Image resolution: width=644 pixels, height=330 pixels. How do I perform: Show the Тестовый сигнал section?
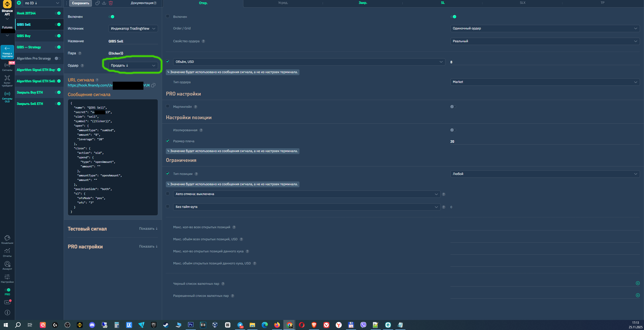click(148, 228)
